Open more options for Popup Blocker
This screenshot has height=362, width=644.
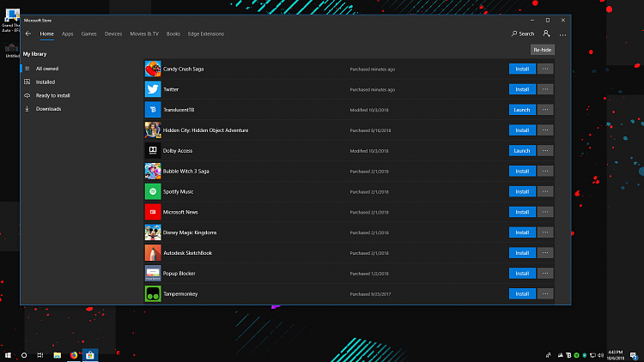point(545,274)
